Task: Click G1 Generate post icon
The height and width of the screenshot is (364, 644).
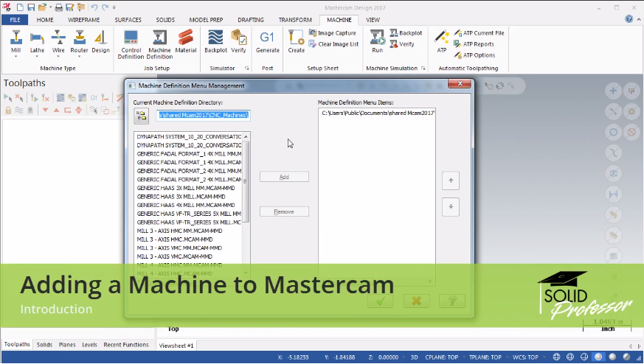Action: point(267,41)
